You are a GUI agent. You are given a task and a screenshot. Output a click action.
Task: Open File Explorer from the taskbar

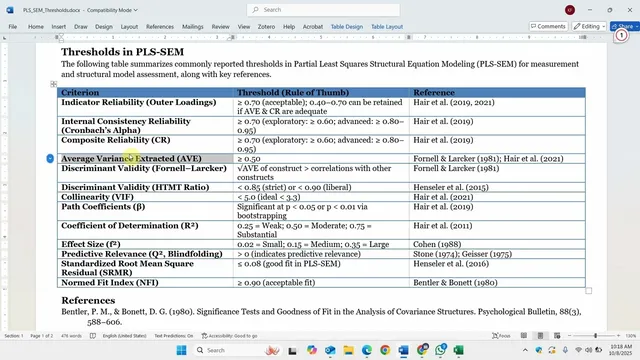pos(348,350)
